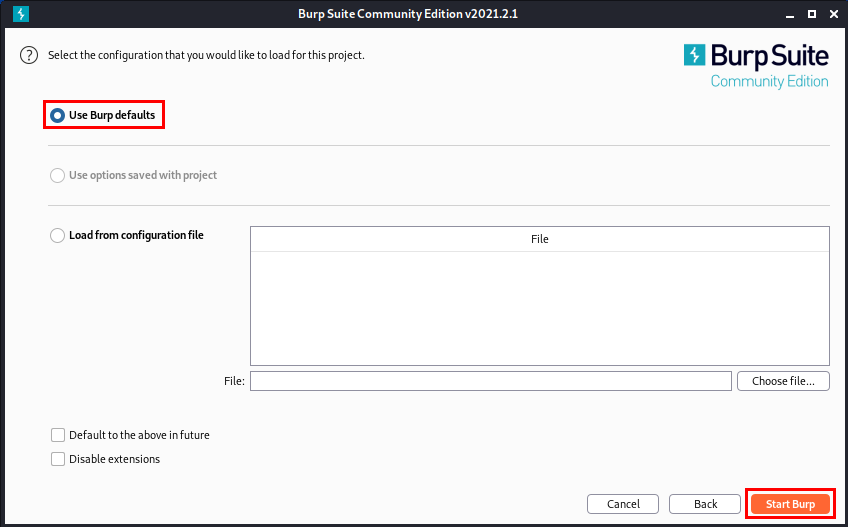Screen dimensions: 848x527
Task: Open the Choose file... browser
Action: 783,381
